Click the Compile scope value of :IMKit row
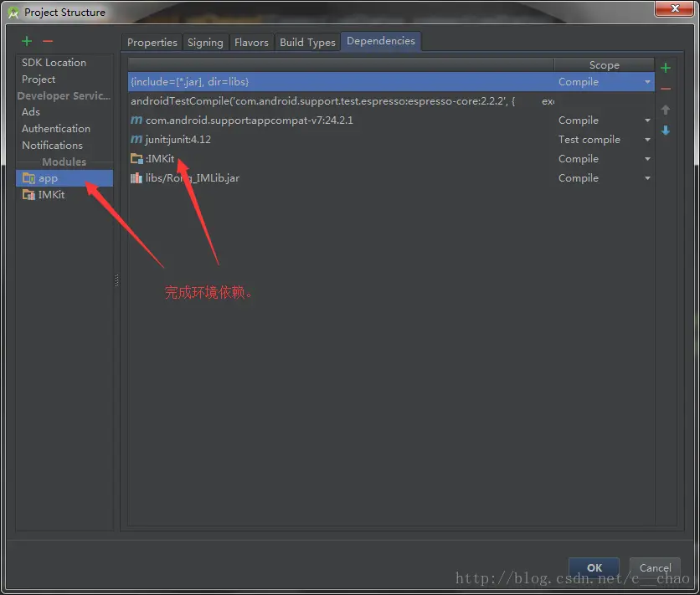The height and width of the screenshot is (595, 700). click(x=578, y=159)
